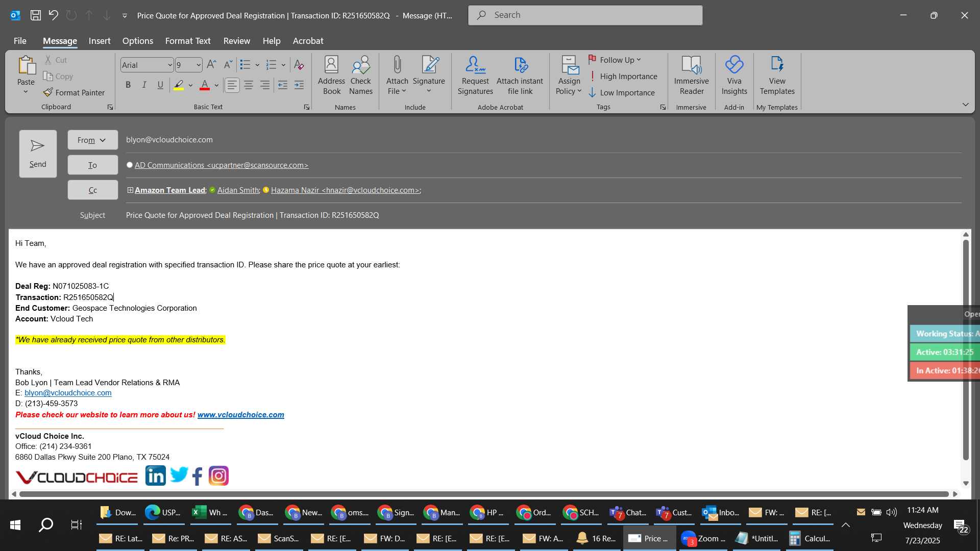Click Request Signatures in Adobe Acrobat group
This screenshot has width=980, height=551.
coord(475,76)
